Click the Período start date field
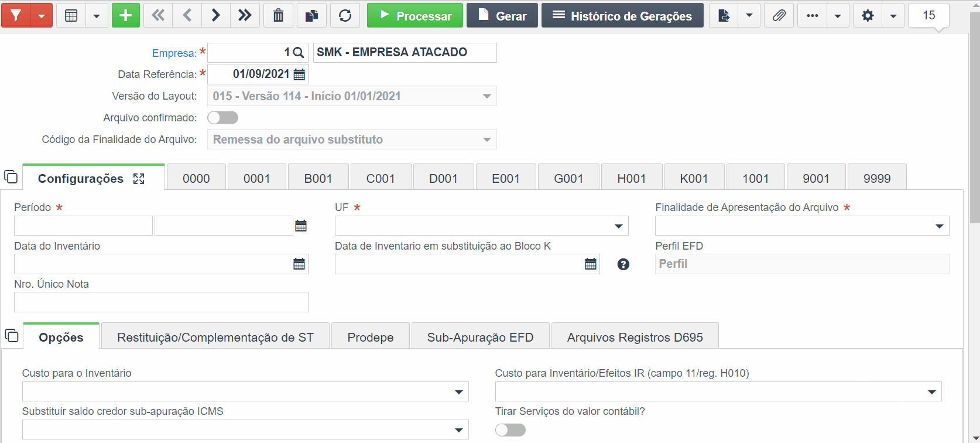The width and height of the screenshot is (980, 443). [x=83, y=226]
